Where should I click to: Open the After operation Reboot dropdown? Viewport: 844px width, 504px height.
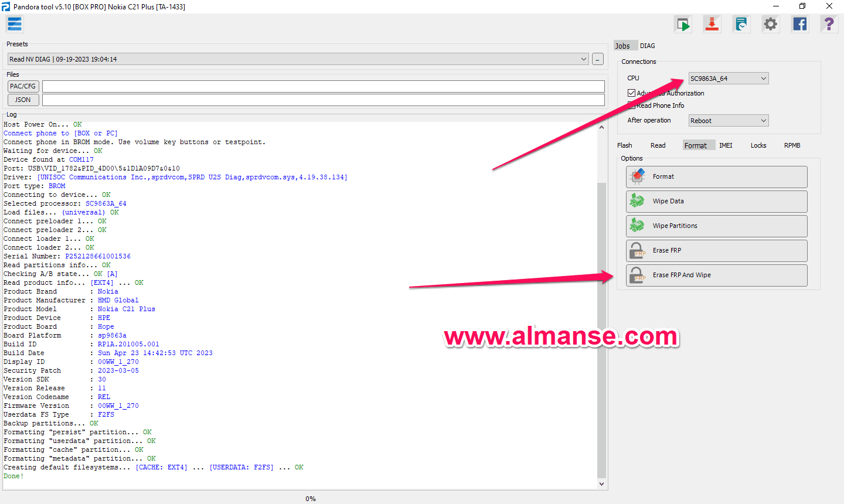click(x=729, y=121)
